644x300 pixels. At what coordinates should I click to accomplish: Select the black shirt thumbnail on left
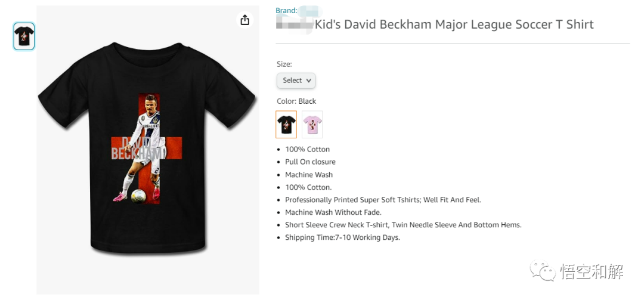coord(24,36)
